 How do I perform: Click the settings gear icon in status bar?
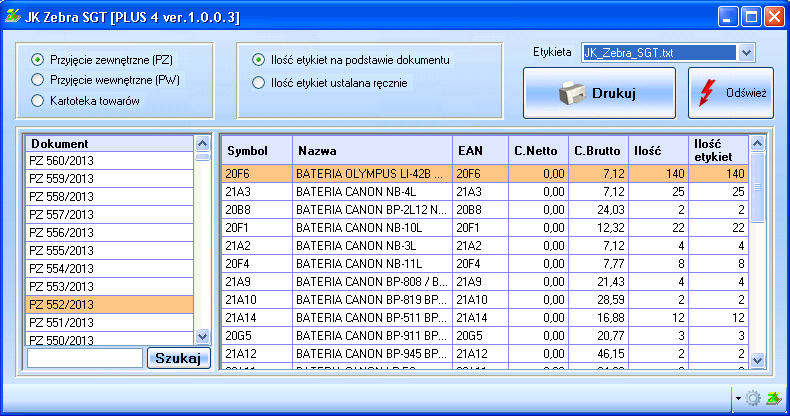753,398
